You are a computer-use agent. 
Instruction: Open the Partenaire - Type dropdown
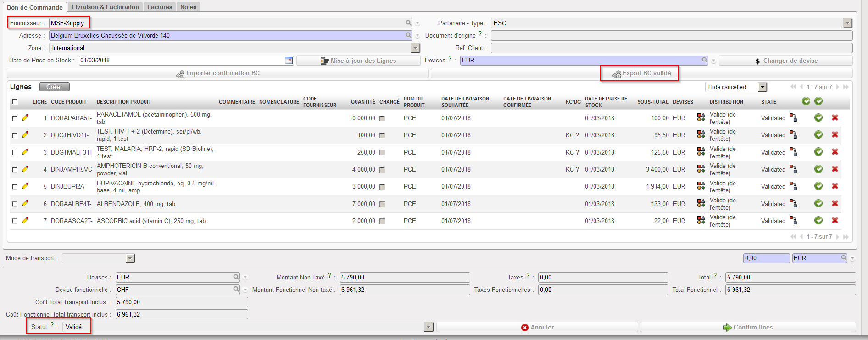[847, 23]
